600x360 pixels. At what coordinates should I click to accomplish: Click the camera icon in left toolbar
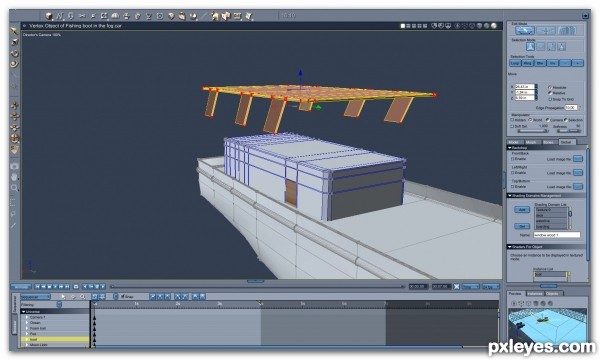tap(14, 166)
